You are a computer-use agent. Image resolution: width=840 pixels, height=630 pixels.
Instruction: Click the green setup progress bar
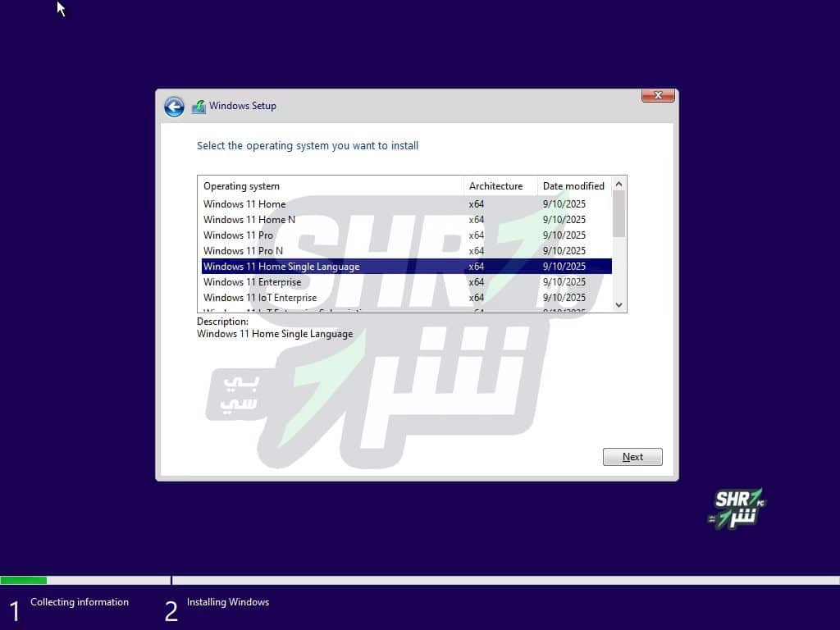click(23, 580)
